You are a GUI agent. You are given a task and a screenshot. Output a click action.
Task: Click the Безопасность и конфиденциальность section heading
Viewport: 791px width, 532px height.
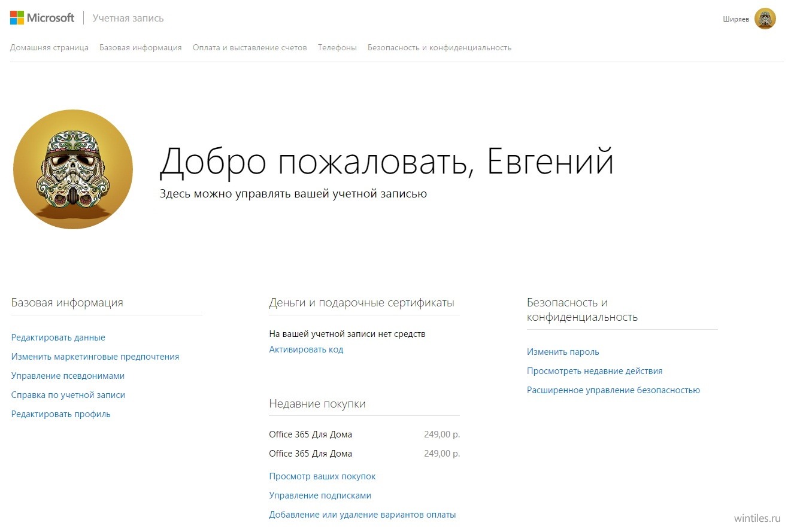582,310
